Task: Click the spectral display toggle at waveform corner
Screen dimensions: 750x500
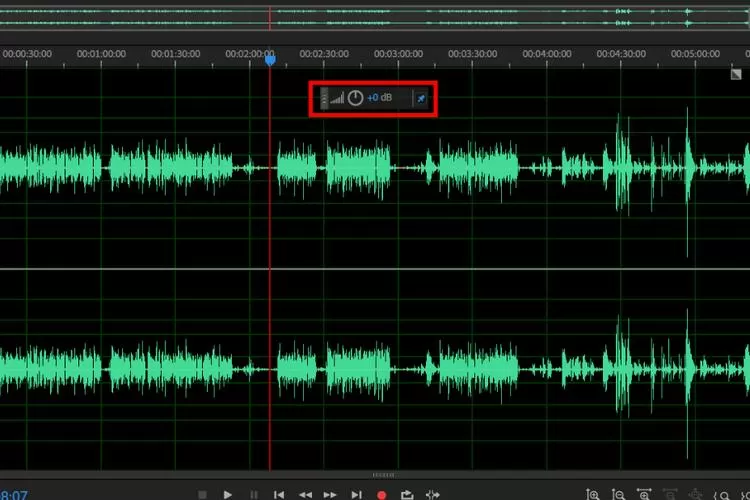Action: (736, 74)
